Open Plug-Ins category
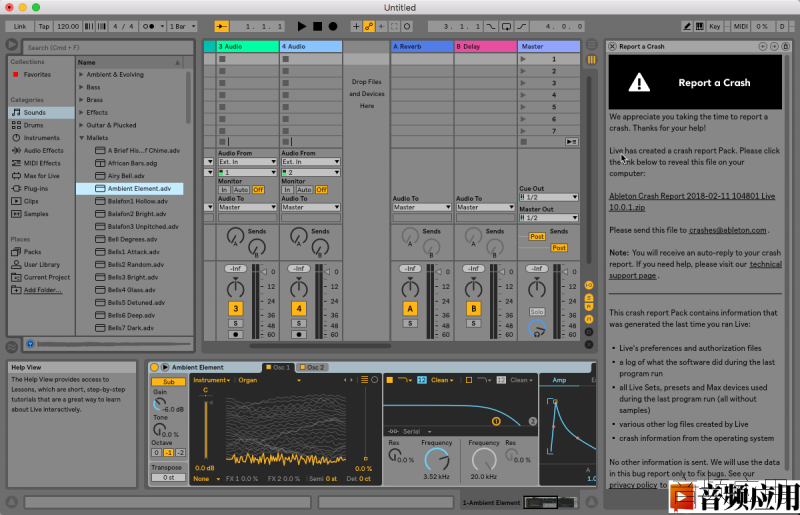The height and width of the screenshot is (515, 800). pos(36,188)
